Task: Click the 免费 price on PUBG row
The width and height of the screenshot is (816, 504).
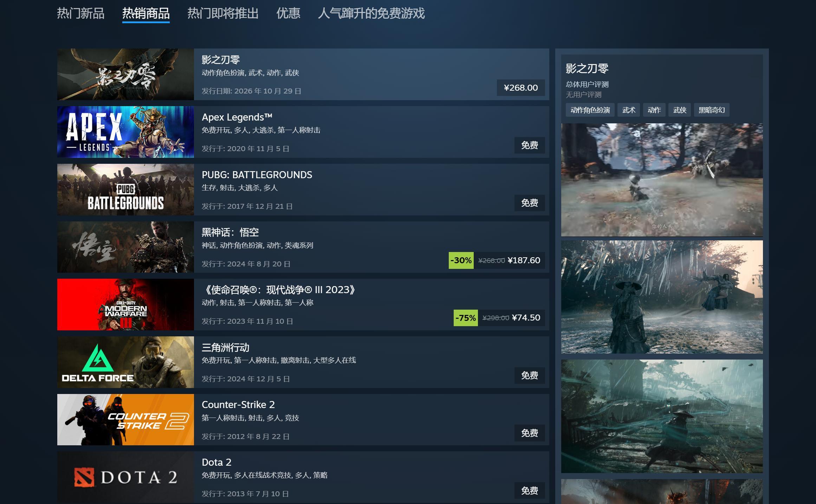Action: tap(530, 203)
